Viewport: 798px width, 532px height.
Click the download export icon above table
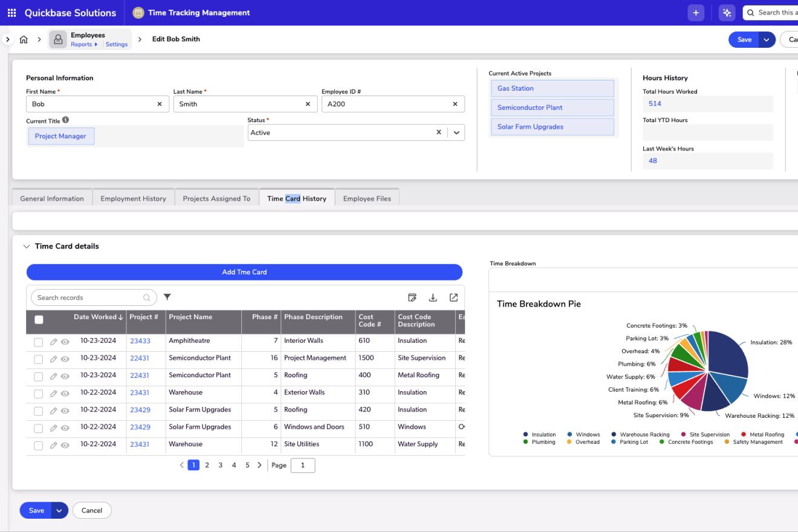click(433, 297)
